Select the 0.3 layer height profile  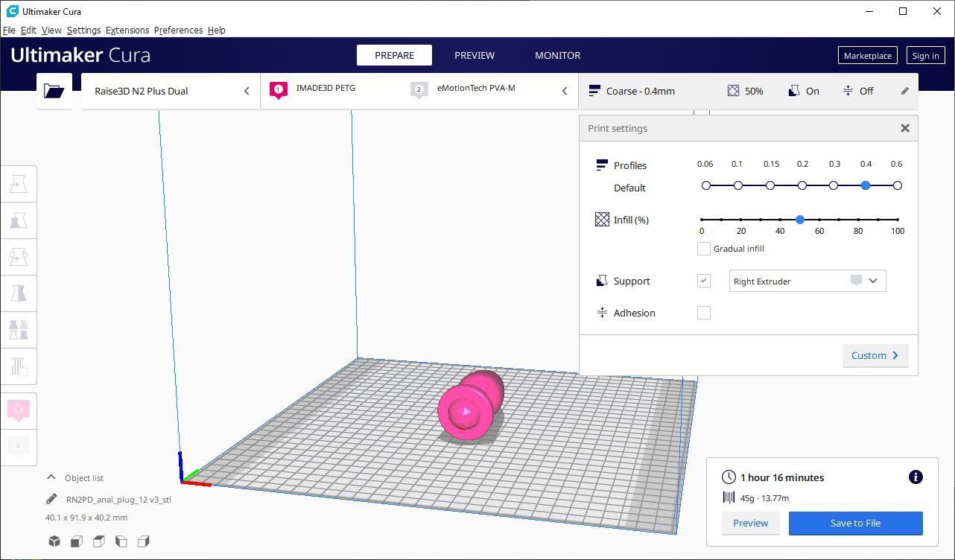[834, 185]
